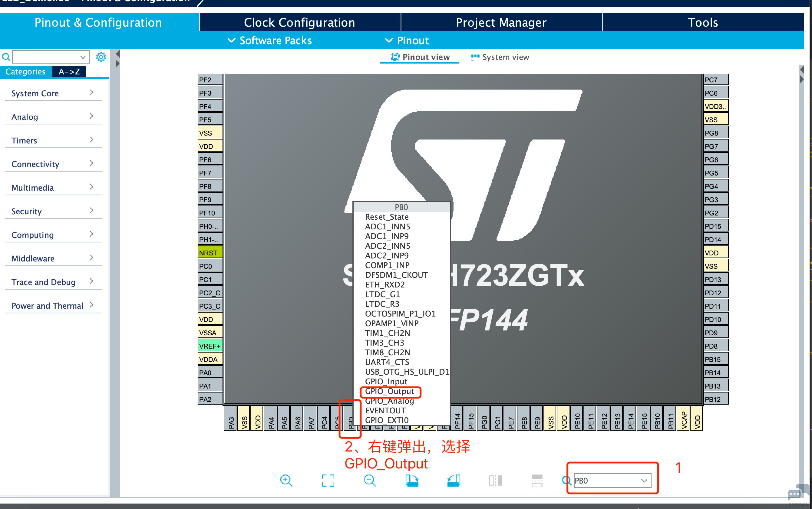Click pin PE10 on the chip bottom
Viewport: 812px width, 509px height.
point(577,418)
